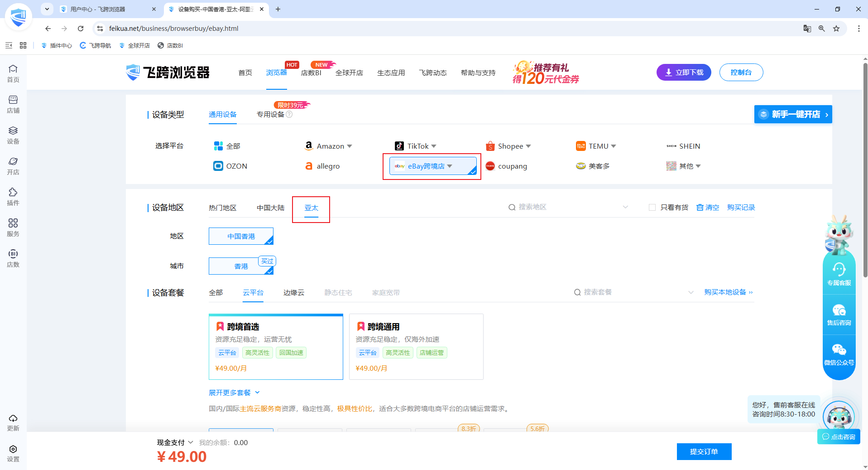Reload the page with refresh icon
Viewport: 868px width, 470px height.
point(81,29)
